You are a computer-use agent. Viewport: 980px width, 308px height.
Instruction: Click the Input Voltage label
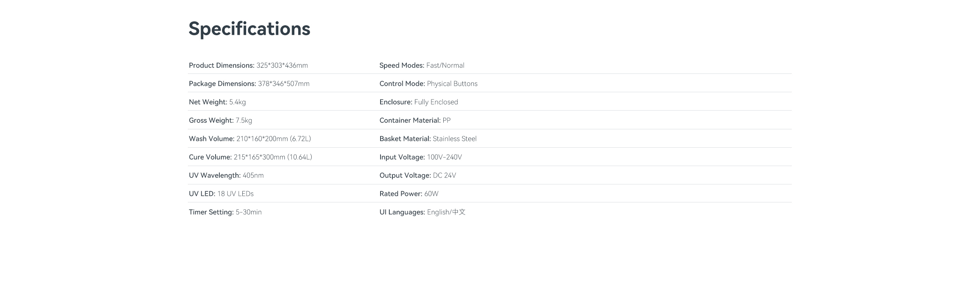point(402,157)
